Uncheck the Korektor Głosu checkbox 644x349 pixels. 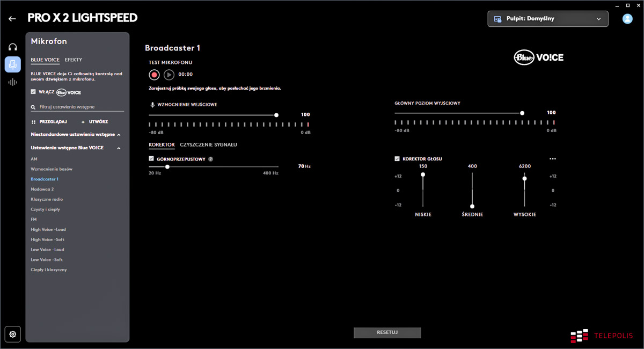coord(397,159)
